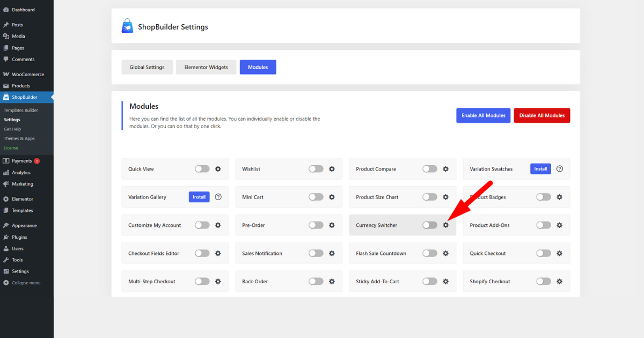
Task: Open Get Help submenu link
Action: click(x=12, y=129)
